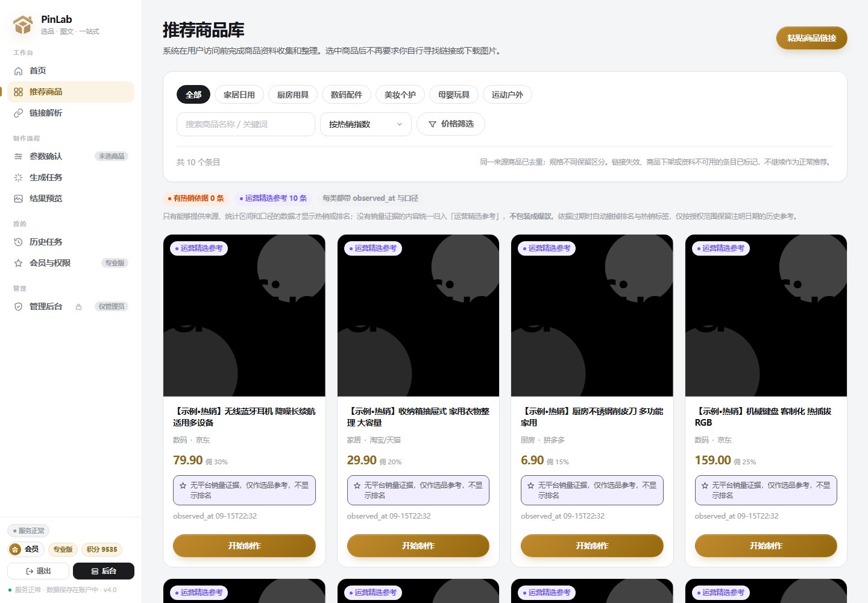Image resolution: width=868 pixels, height=603 pixels.
Task: Click star icon in 机械键盘 card note
Action: [x=705, y=485]
